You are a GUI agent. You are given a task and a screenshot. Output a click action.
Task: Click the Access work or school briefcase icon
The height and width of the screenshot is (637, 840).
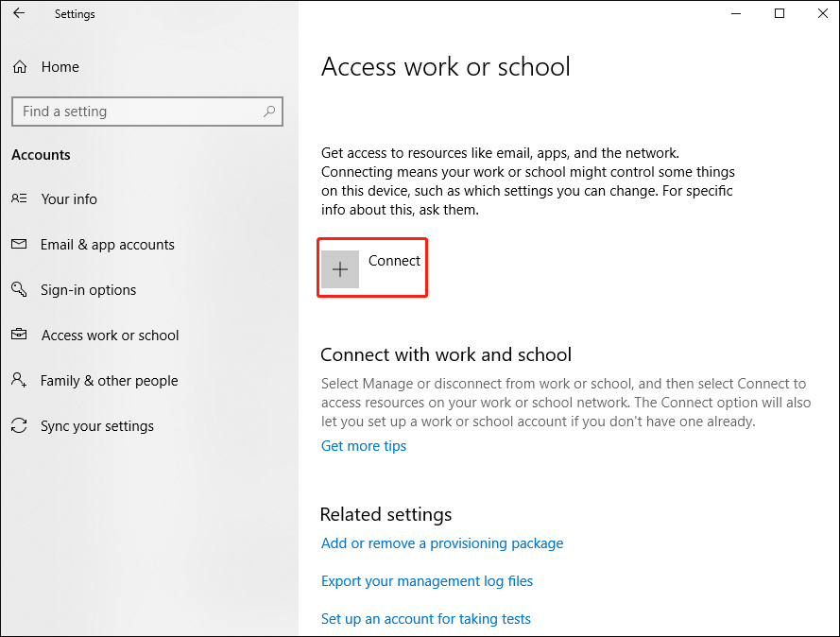(20, 336)
